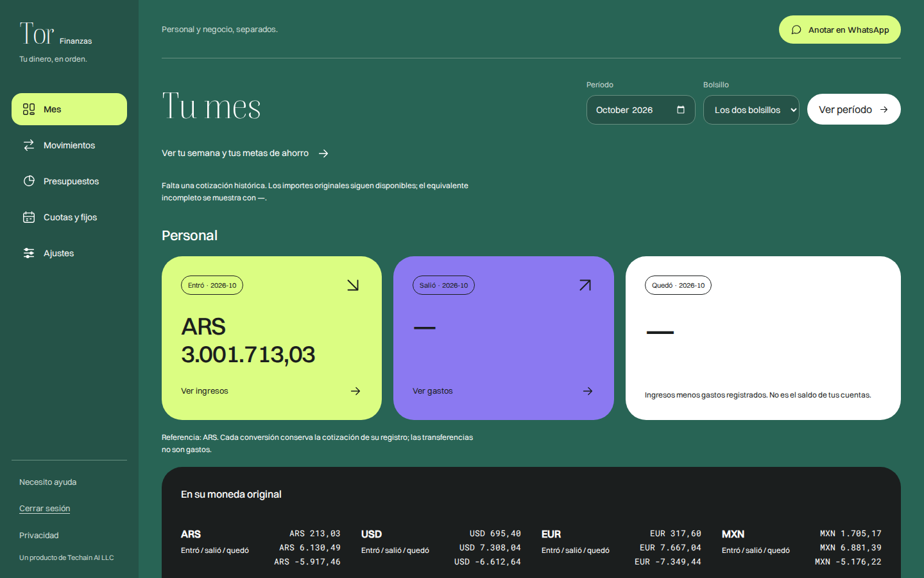Click the Cerrar sesión link
924x578 pixels.
click(45, 508)
